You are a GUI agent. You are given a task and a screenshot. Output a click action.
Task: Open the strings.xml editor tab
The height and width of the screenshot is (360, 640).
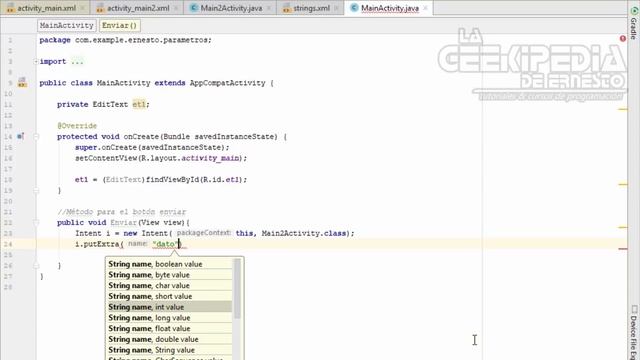[311, 8]
